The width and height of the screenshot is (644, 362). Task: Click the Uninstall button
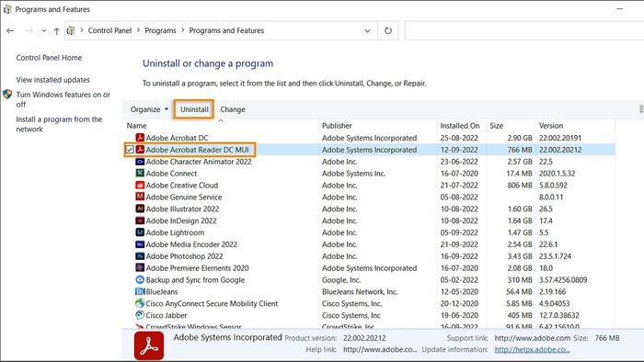point(194,109)
